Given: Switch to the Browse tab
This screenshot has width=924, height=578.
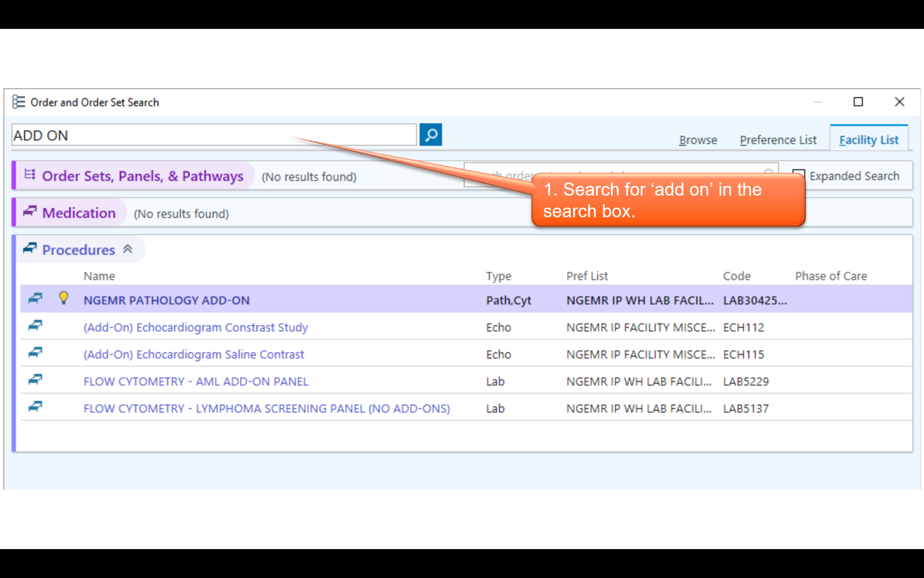Looking at the screenshot, I should [x=698, y=140].
